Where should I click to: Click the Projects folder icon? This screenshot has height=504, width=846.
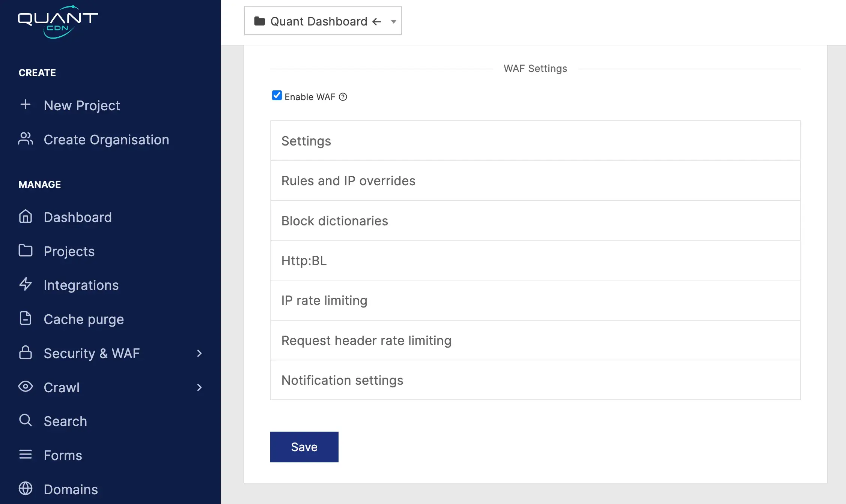tap(25, 251)
